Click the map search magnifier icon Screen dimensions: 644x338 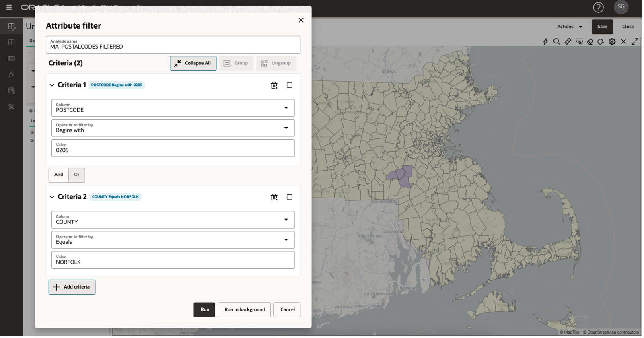[557, 42]
